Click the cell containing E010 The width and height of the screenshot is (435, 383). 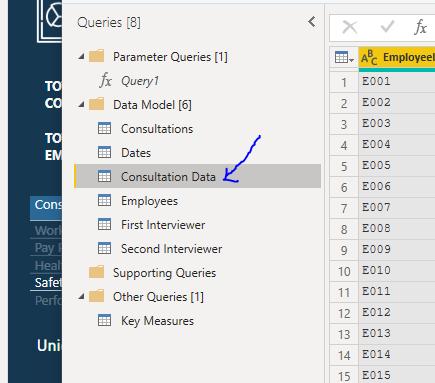point(397,271)
